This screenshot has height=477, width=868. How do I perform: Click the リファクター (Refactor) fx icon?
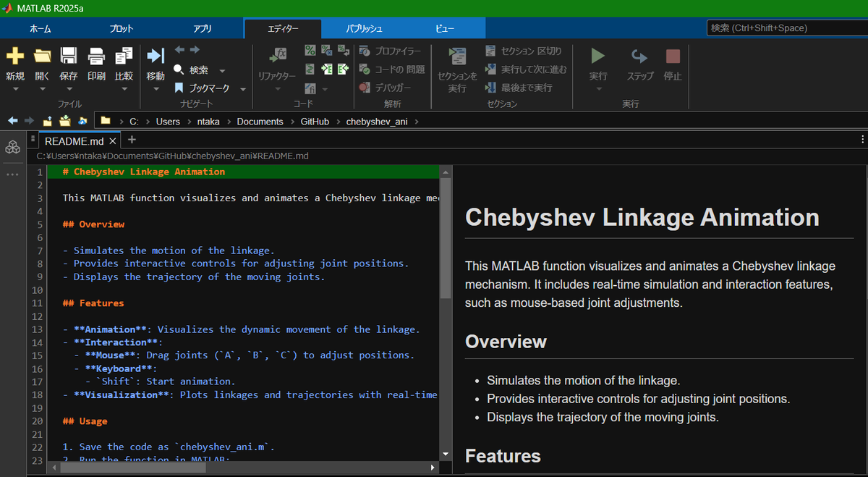[x=278, y=56]
